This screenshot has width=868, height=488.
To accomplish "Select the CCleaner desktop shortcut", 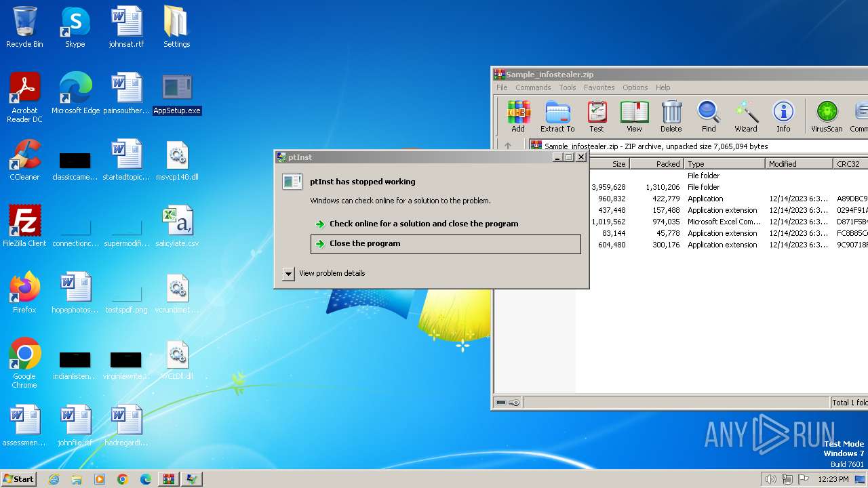I will pyautogui.click(x=24, y=160).
